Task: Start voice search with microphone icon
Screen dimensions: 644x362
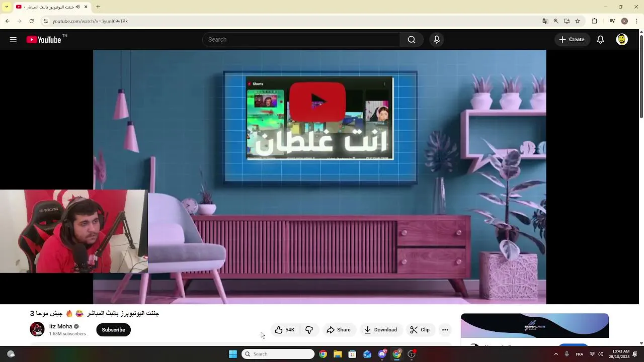Action: point(437,40)
